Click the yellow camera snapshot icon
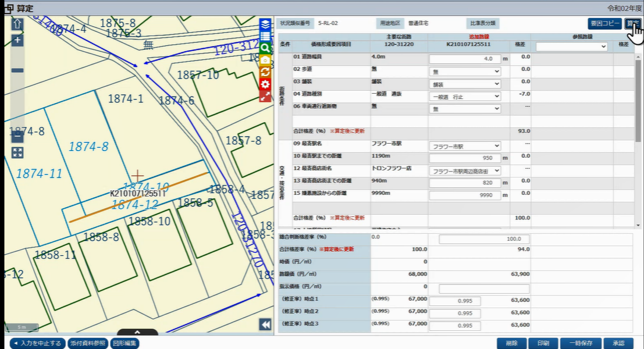Image resolution: width=644 pixels, height=349 pixels. coord(265,60)
